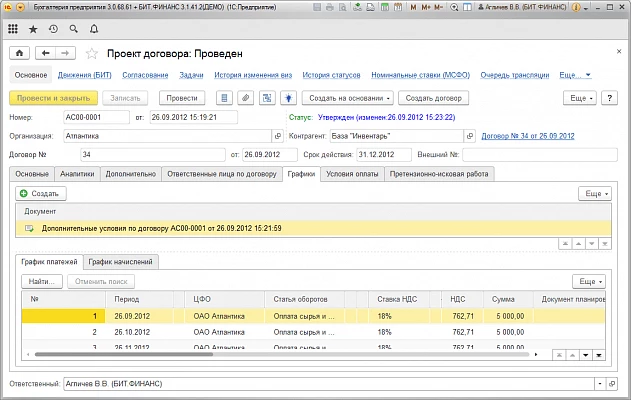Click green Создать button
Viewport: 631px width, 400px height.
pos(41,194)
